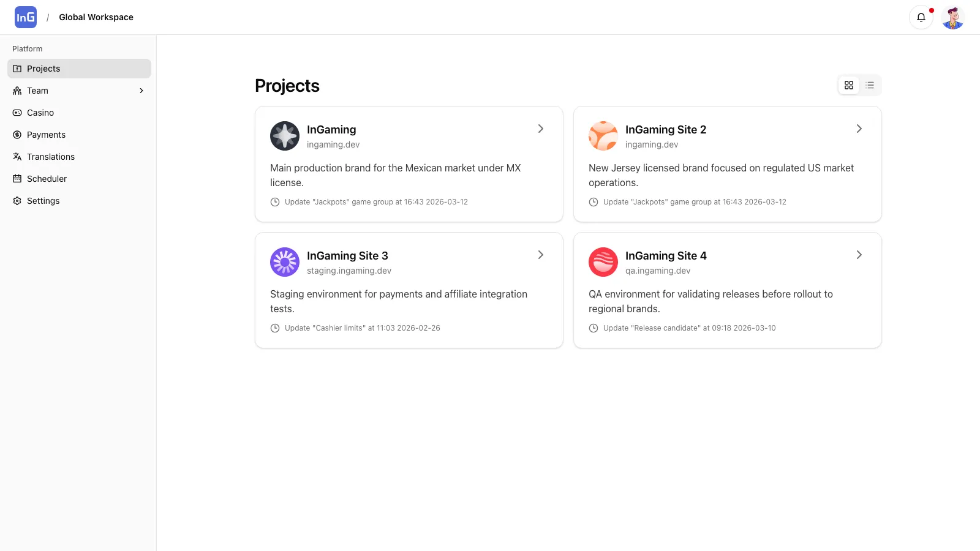980x551 pixels.
Task: Open the InGaming Site 3 project title
Action: coord(347,256)
